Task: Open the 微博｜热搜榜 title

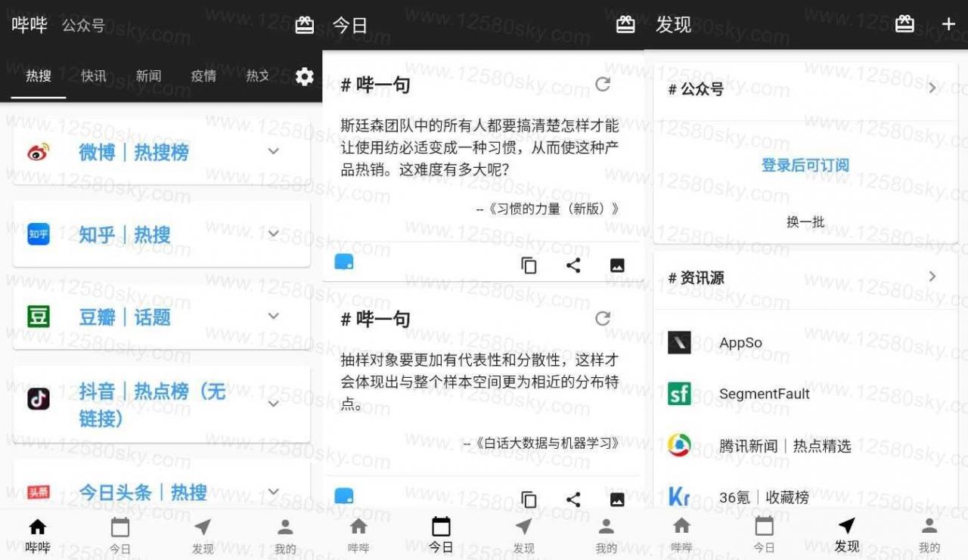Action: (134, 152)
